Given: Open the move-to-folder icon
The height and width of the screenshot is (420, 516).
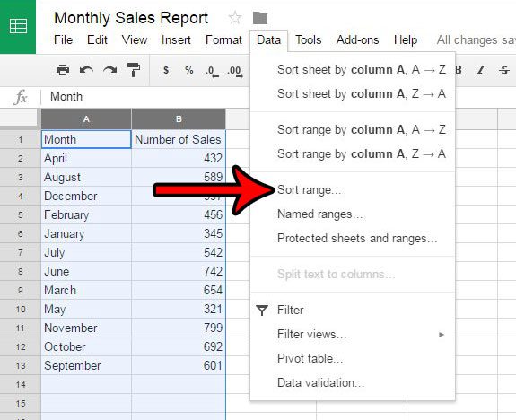Looking at the screenshot, I should tap(260, 18).
